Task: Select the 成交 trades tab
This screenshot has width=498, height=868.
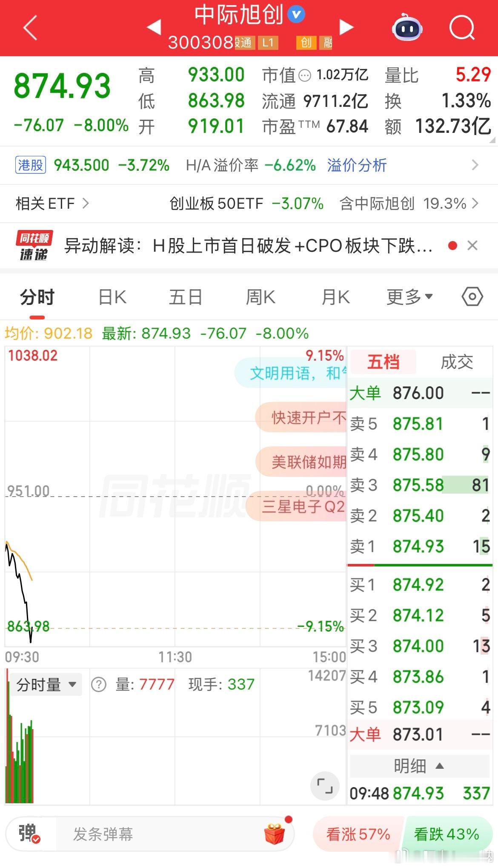Action: click(x=457, y=362)
